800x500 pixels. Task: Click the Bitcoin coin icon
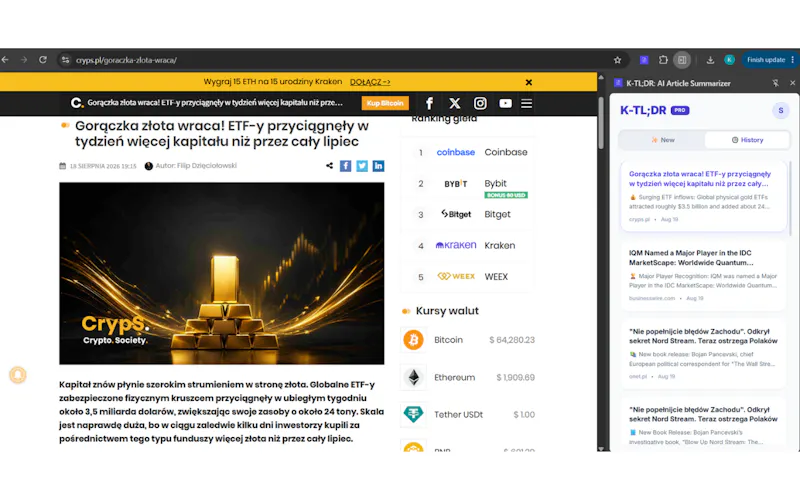click(413, 340)
